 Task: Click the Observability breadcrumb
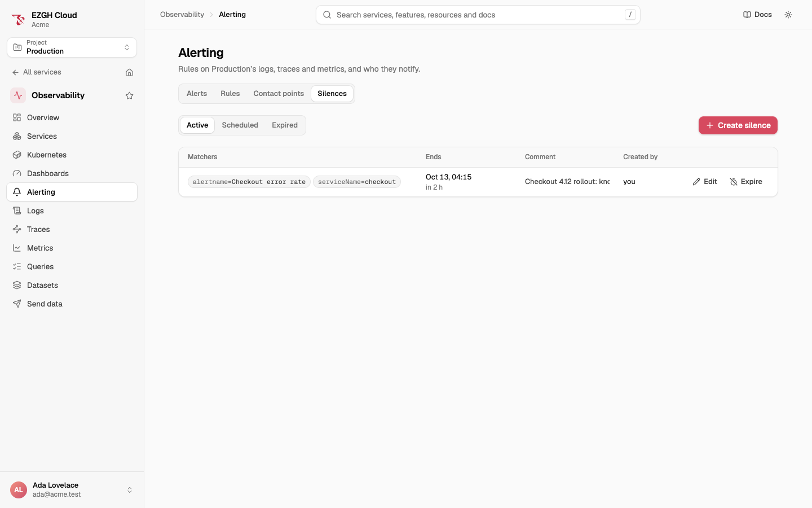182,15
